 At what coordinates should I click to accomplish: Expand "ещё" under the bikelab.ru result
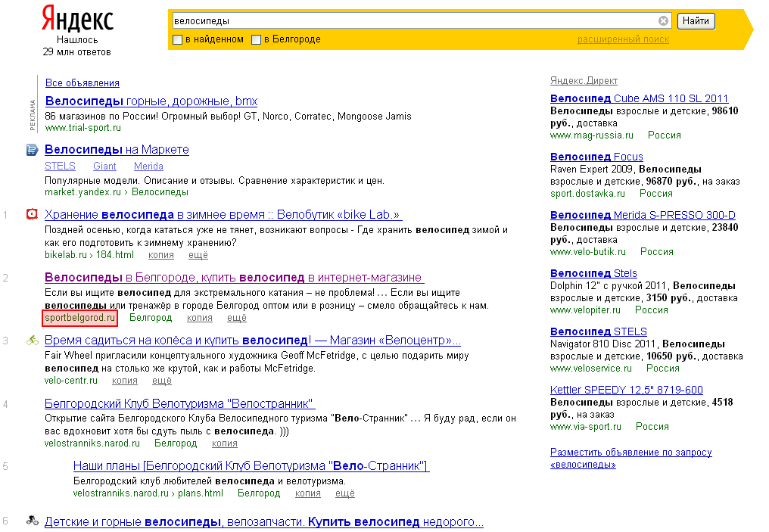(x=219, y=254)
